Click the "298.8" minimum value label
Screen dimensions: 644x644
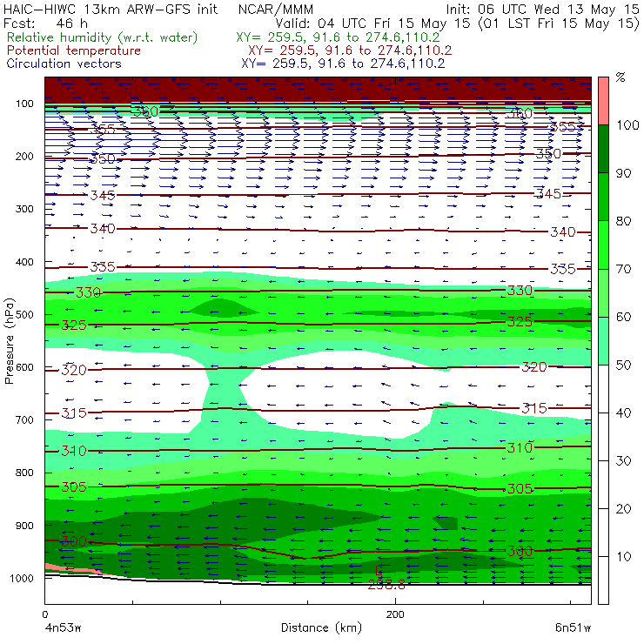coord(386,585)
